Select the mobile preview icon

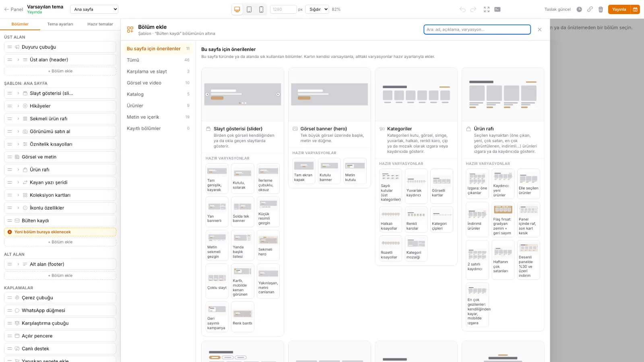pyautogui.click(x=261, y=9)
